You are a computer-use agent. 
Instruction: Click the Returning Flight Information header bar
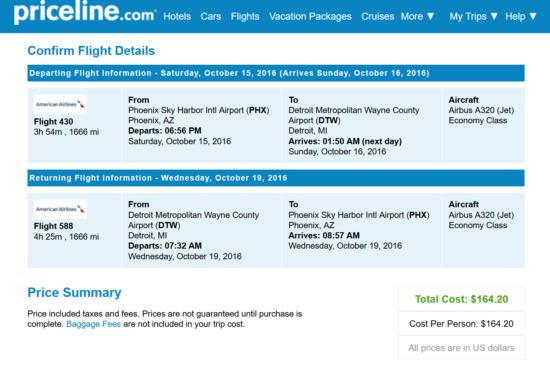click(276, 178)
